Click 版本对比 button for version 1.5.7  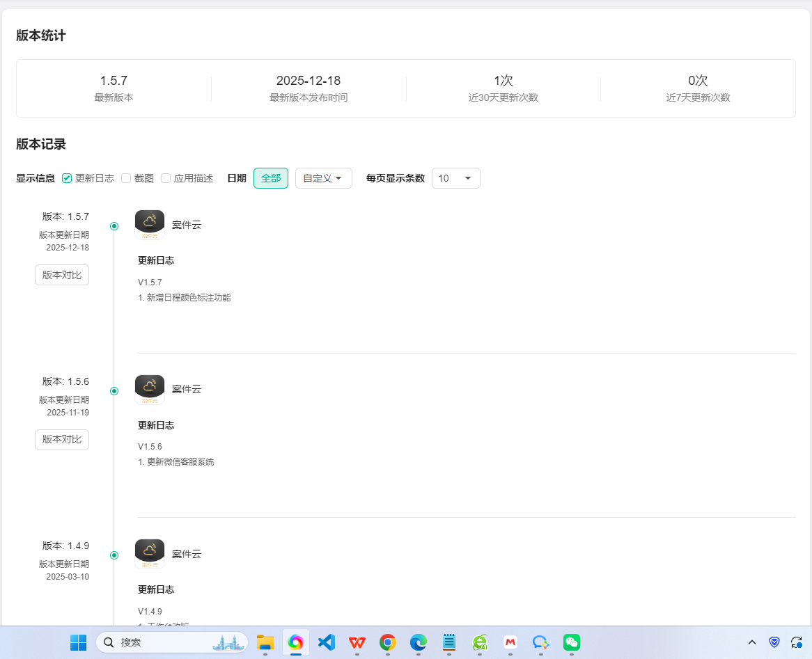point(62,275)
